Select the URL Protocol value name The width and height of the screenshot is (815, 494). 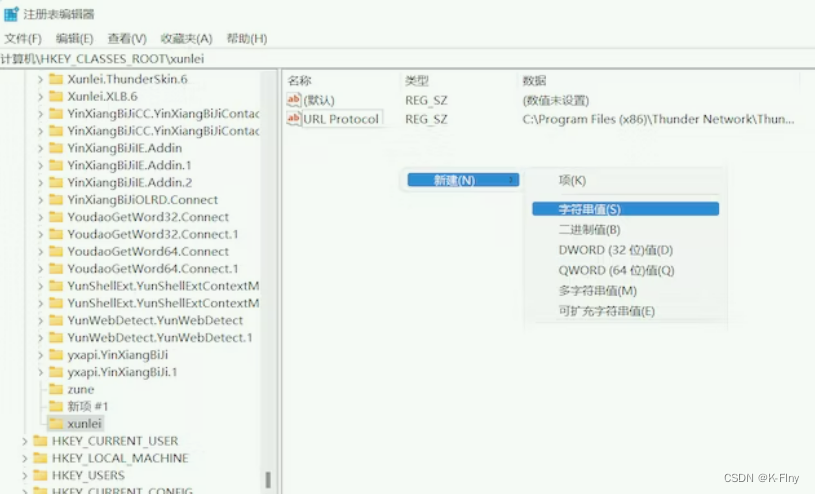tap(341, 119)
